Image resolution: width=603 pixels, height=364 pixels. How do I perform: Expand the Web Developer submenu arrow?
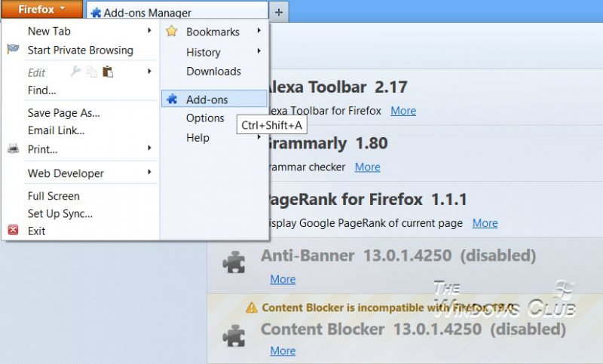(149, 173)
